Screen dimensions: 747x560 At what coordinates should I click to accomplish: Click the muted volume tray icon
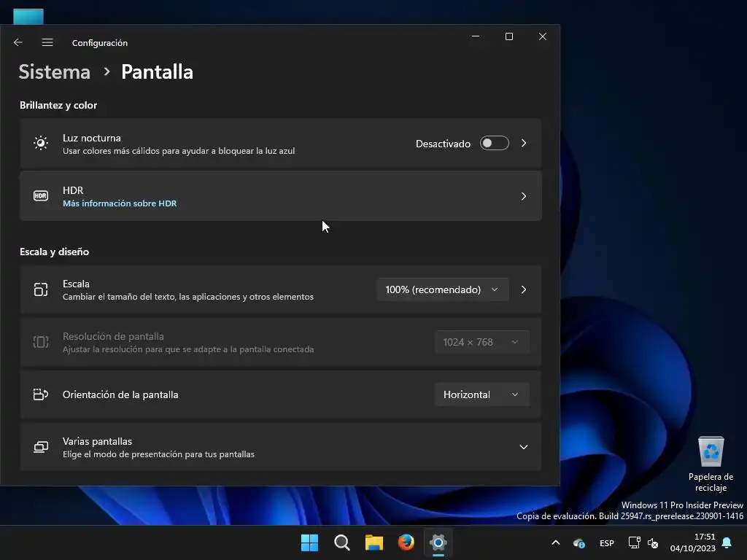point(653,542)
